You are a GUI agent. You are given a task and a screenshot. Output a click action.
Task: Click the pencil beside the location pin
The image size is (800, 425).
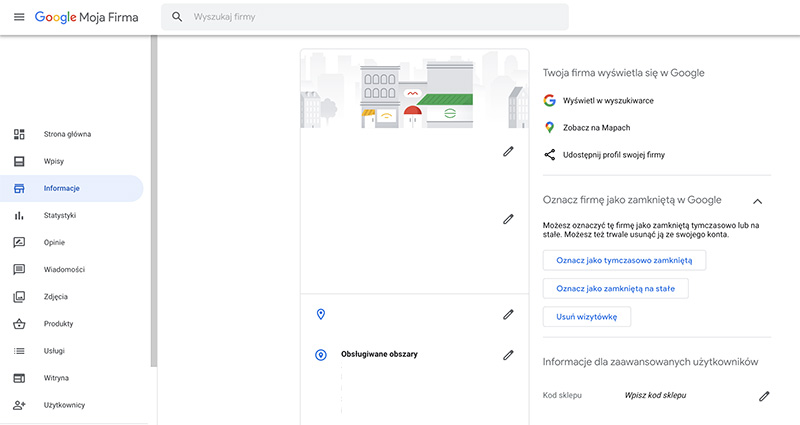click(508, 315)
